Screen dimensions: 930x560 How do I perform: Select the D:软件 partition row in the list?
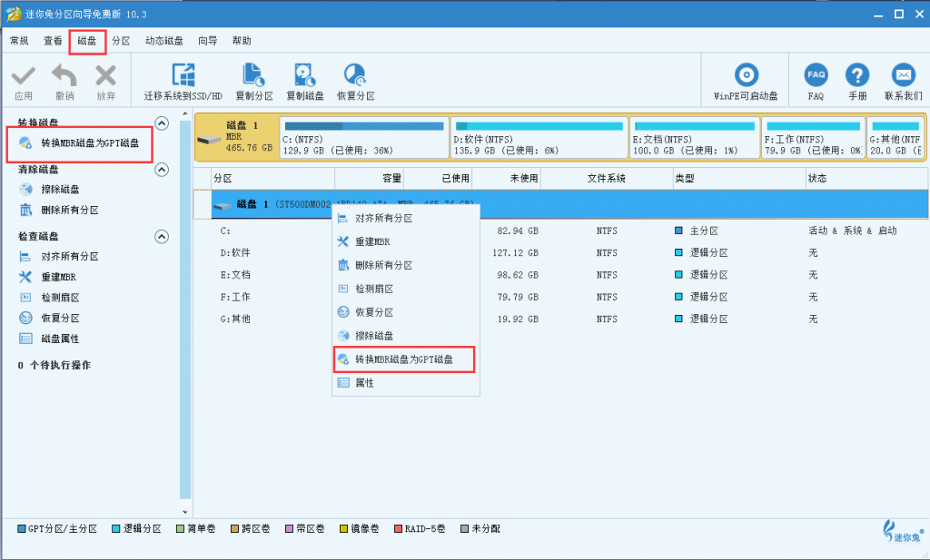coord(569,252)
